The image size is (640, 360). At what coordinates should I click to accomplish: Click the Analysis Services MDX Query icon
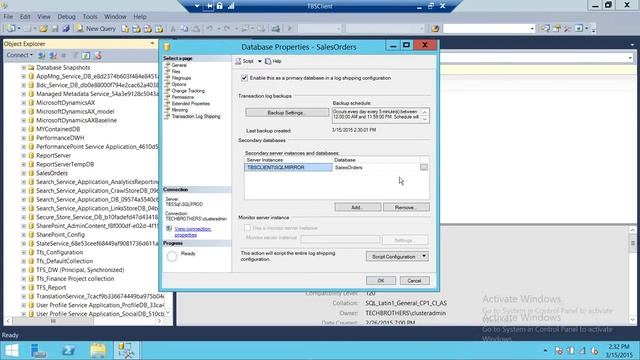pyautogui.click(x=136, y=29)
